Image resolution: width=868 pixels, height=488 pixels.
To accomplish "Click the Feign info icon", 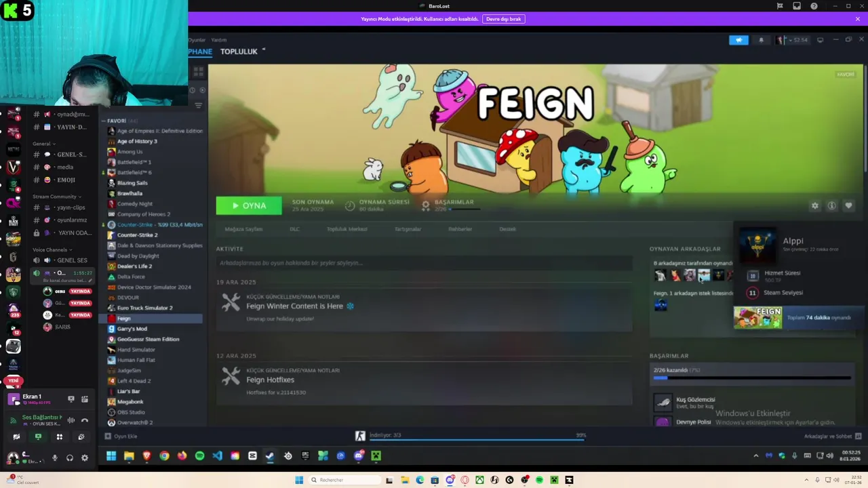I will (x=831, y=205).
